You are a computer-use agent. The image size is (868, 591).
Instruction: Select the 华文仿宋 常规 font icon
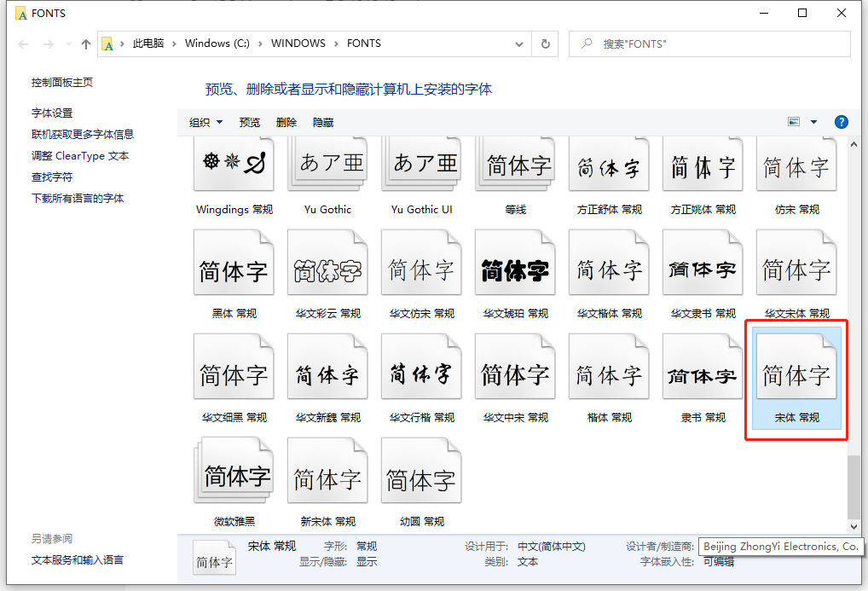coord(421,263)
